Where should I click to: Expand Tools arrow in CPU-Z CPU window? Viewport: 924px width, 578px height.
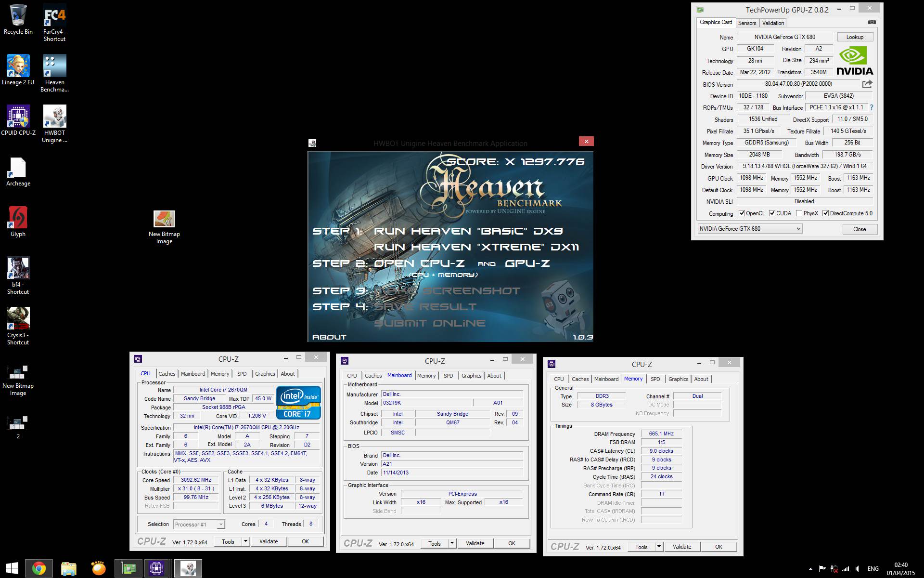pyautogui.click(x=245, y=541)
